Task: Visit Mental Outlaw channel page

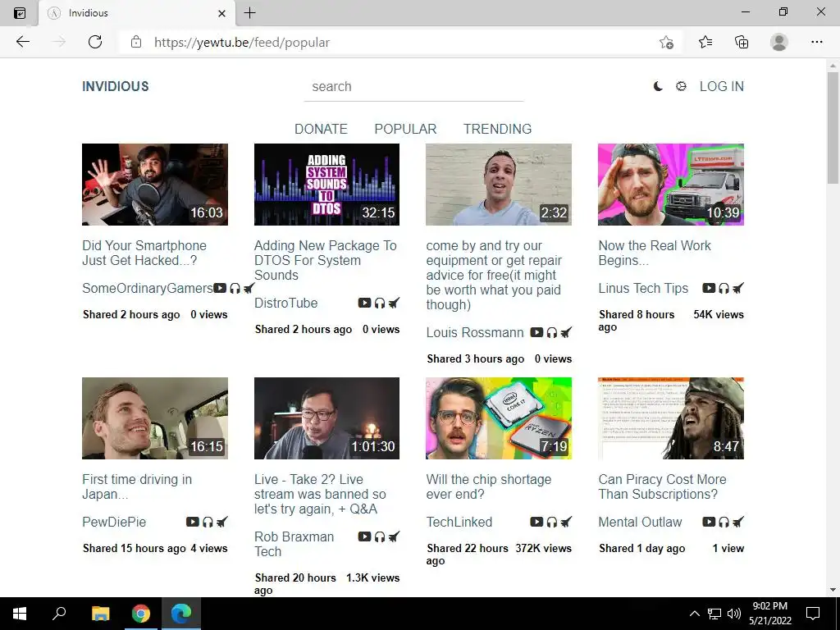Action: click(x=640, y=522)
